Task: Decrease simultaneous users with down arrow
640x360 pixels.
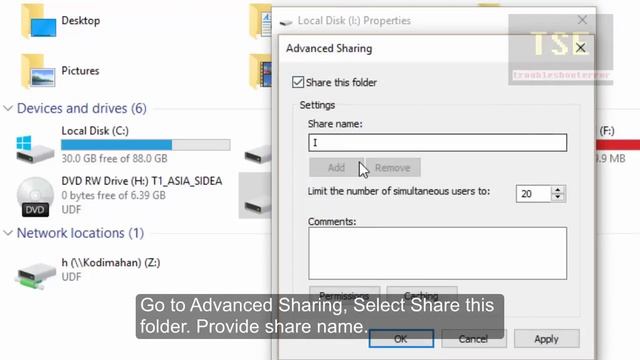Action: coord(558,198)
